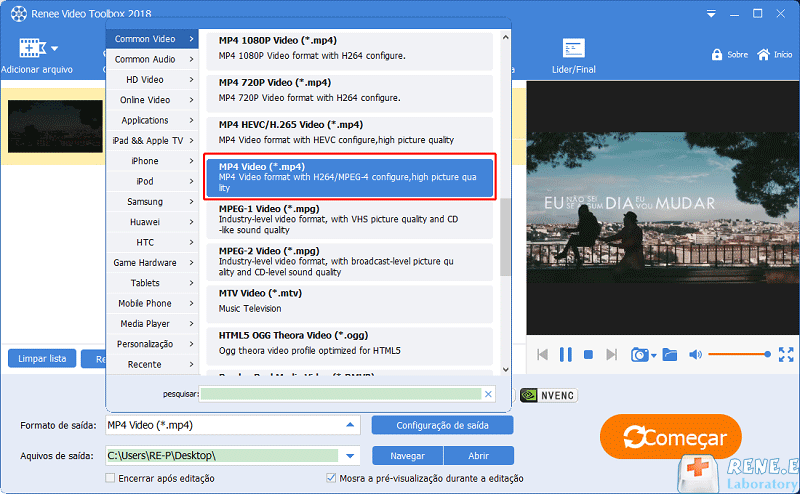Expand the iPod submenu arrow
Image resolution: width=800 pixels, height=494 pixels.
point(191,181)
